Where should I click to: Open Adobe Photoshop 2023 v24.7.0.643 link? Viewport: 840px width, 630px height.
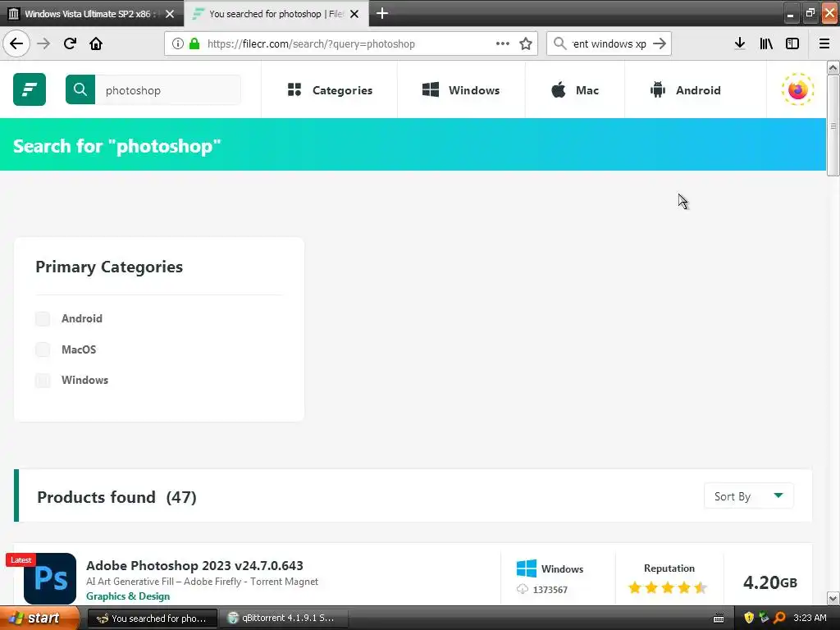(x=194, y=565)
